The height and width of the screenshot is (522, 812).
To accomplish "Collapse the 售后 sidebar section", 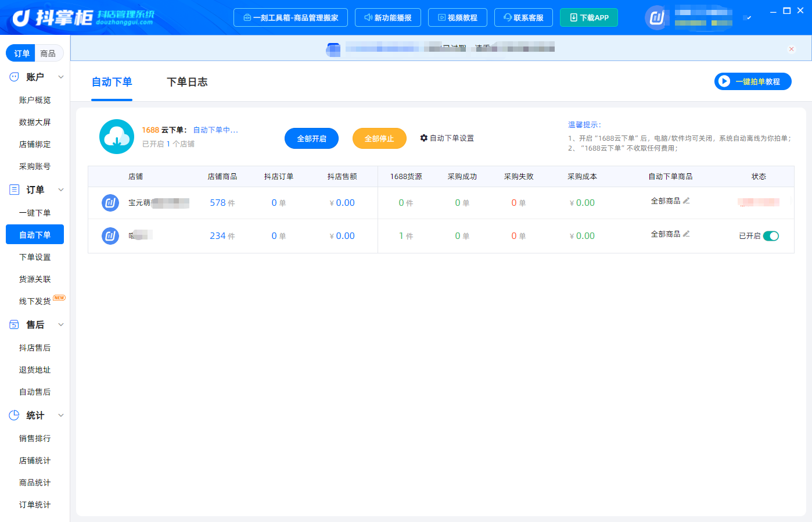I will coord(61,324).
